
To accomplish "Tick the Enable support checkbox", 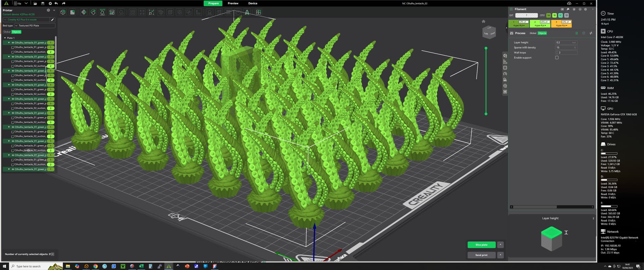I will click(x=557, y=57).
